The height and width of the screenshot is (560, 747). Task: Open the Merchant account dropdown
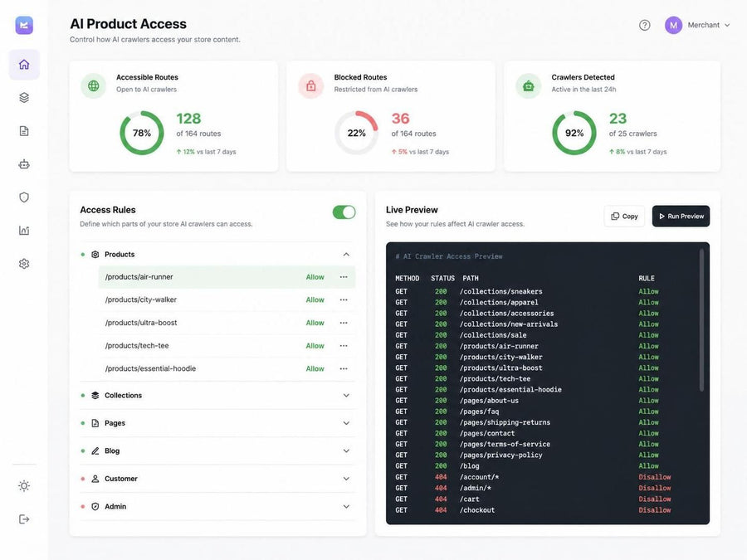(697, 25)
